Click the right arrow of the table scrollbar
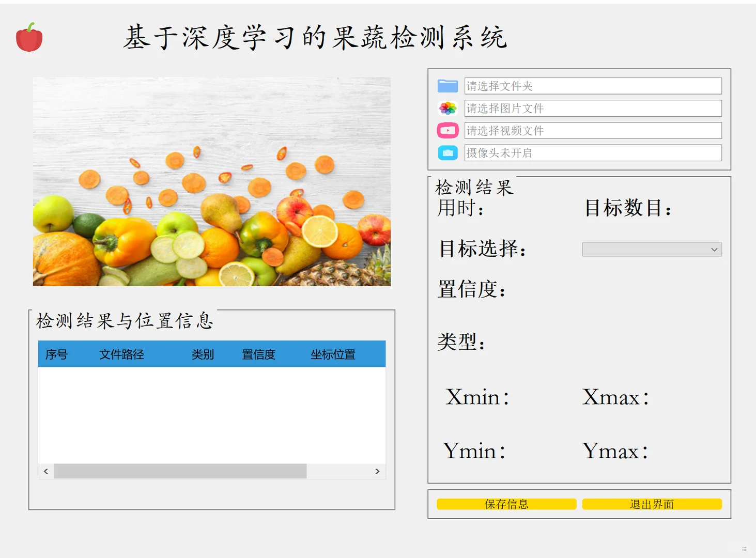 [377, 471]
